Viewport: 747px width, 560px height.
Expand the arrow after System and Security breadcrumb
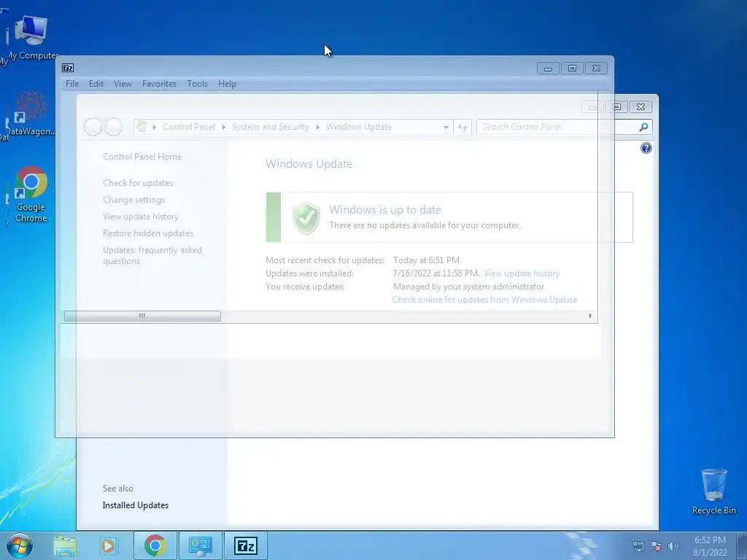318,127
